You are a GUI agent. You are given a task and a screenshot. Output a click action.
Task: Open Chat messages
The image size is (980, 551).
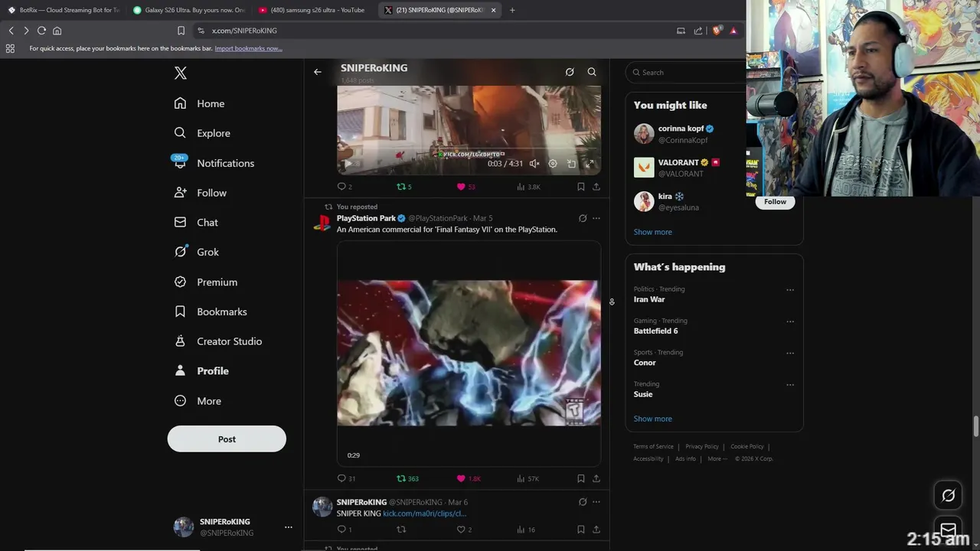196,223
